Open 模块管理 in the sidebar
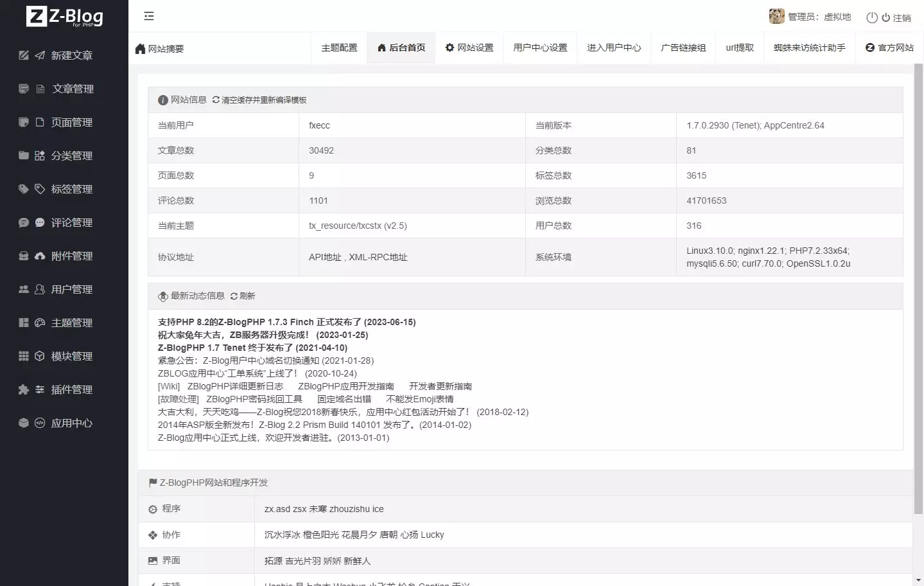This screenshot has width=924, height=586. point(64,356)
